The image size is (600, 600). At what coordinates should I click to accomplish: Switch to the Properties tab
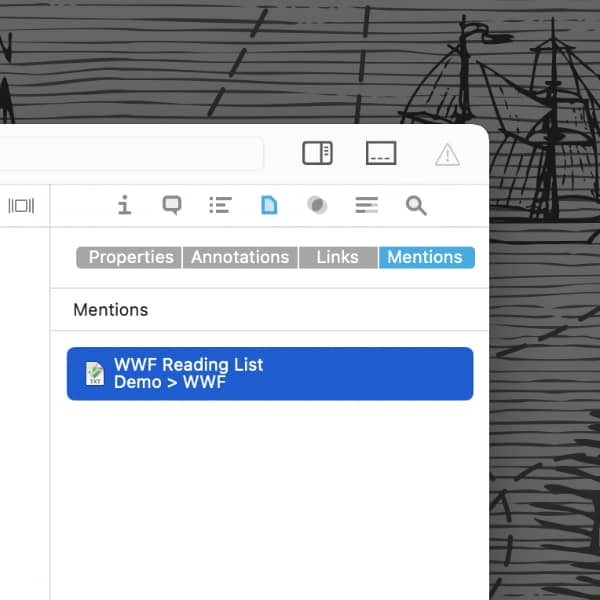tap(129, 258)
